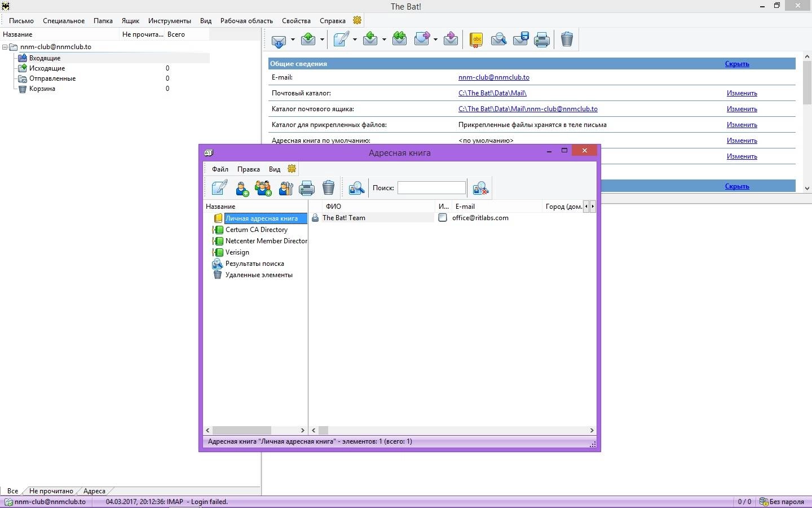The image size is (812, 508).
Task: Open dropdown arrow beside Reply icon
Action: [384, 40]
